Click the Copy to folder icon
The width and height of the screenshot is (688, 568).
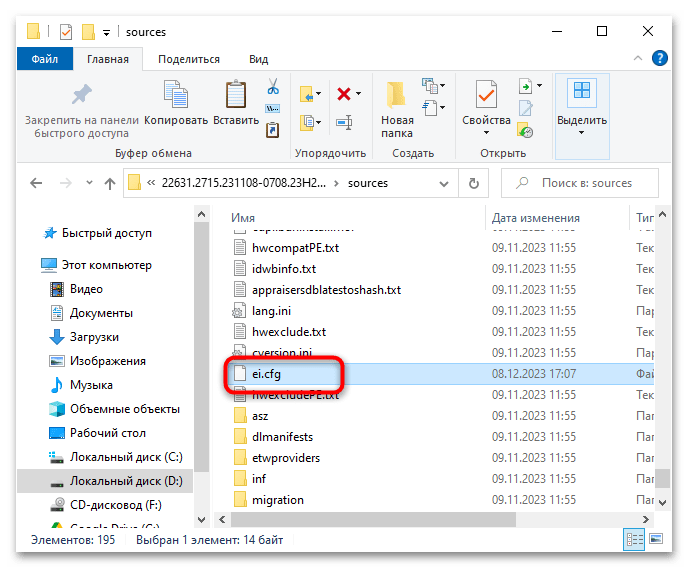[x=307, y=122]
